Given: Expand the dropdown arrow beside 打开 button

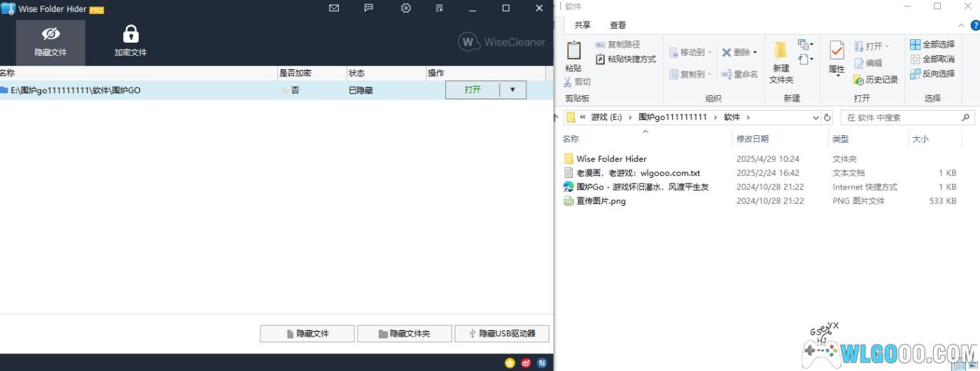Looking at the screenshot, I should point(512,90).
